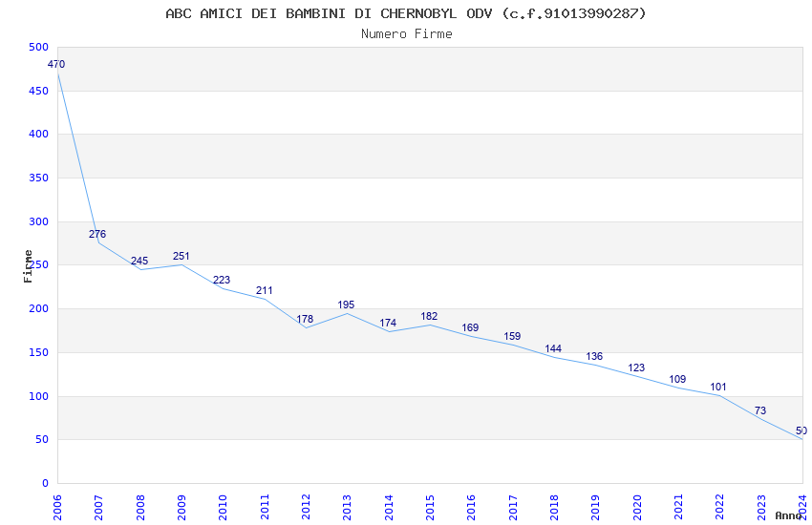Click x-axis year label 2019
Image resolution: width=812 pixels, height=525 pixels.
coord(595,508)
